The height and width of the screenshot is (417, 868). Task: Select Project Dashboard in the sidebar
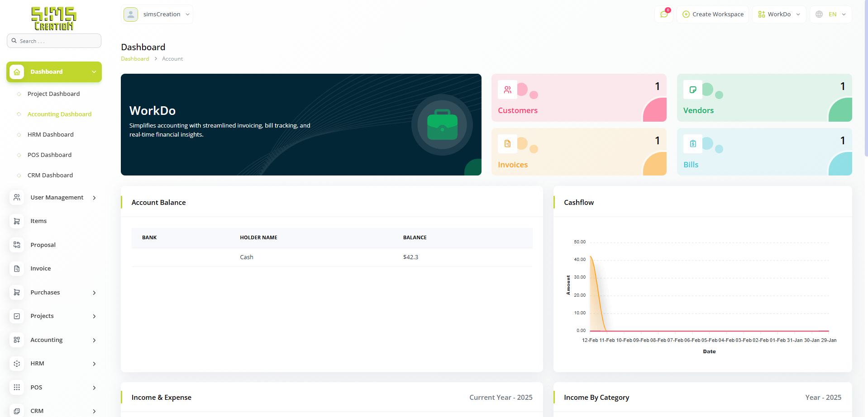(x=53, y=94)
